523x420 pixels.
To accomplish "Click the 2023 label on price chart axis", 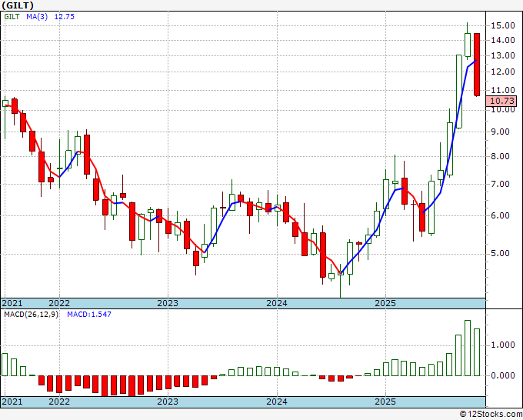I will coord(168,303).
